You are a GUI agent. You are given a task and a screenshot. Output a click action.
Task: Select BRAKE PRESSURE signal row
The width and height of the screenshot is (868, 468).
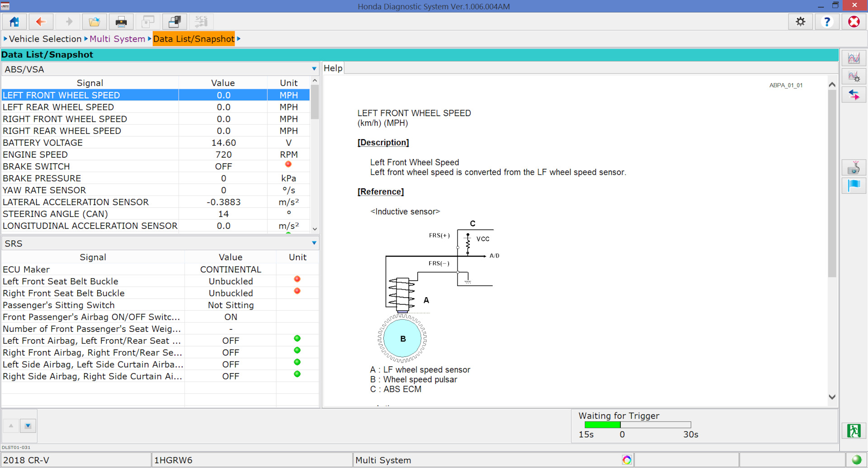click(156, 178)
